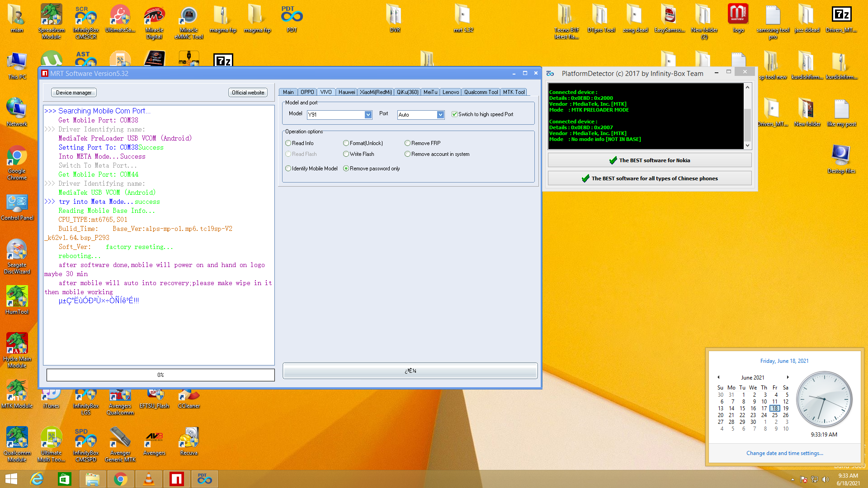Open Avenger Generic MTK shortcut

pyautogui.click(x=120, y=445)
